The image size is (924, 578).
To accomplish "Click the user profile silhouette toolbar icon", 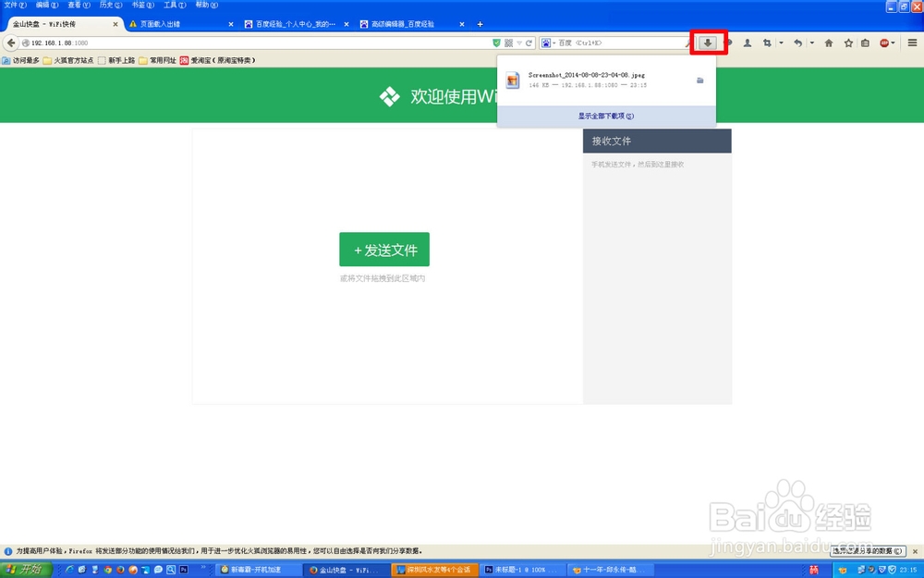I will click(x=748, y=43).
